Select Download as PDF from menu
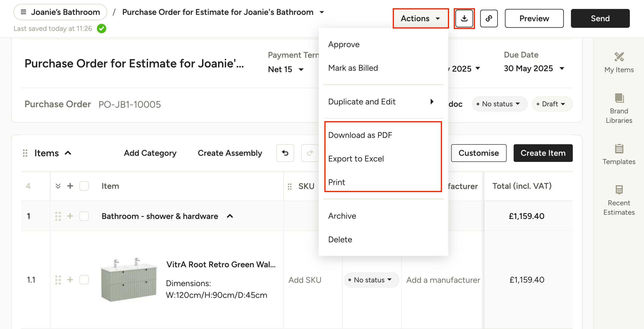This screenshot has width=644, height=329. tap(360, 135)
